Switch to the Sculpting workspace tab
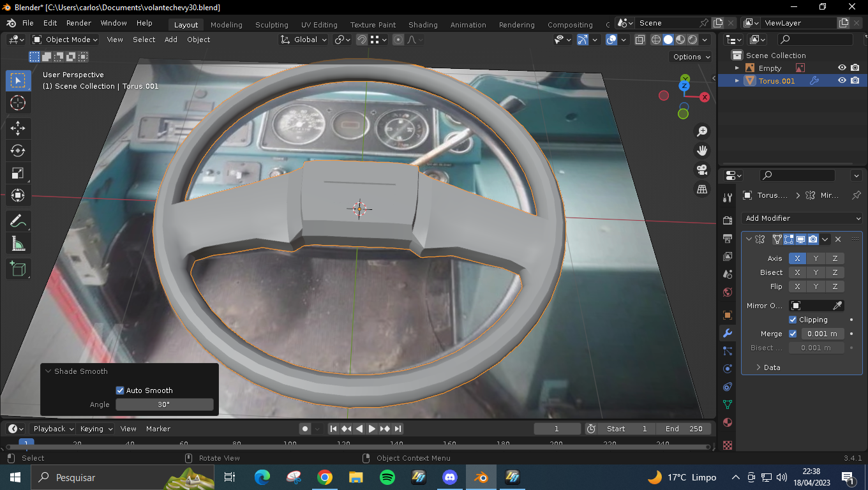The image size is (868, 490). (x=272, y=25)
